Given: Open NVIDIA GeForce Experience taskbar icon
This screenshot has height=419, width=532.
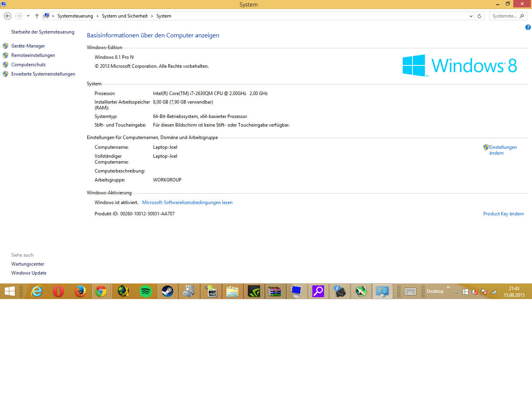Looking at the screenshot, I should coord(254,291).
